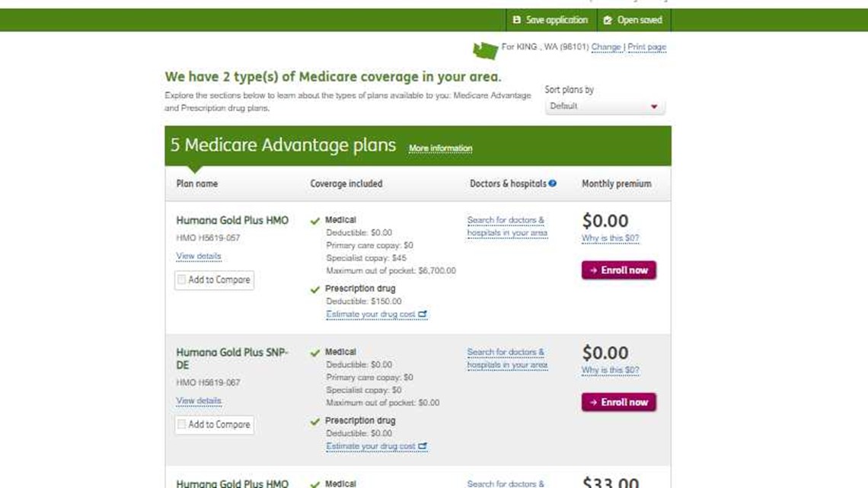
Task: Click the Open saved folder icon
Action: tap(608, 20)
